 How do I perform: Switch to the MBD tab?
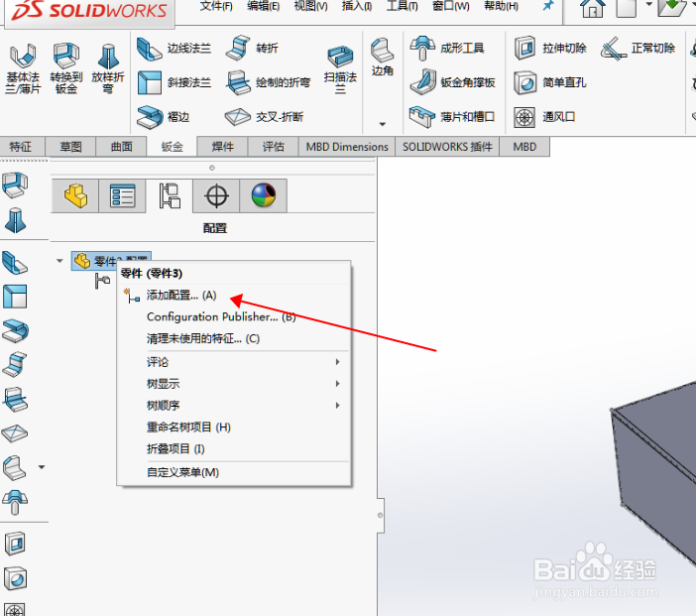pos(524,147)
